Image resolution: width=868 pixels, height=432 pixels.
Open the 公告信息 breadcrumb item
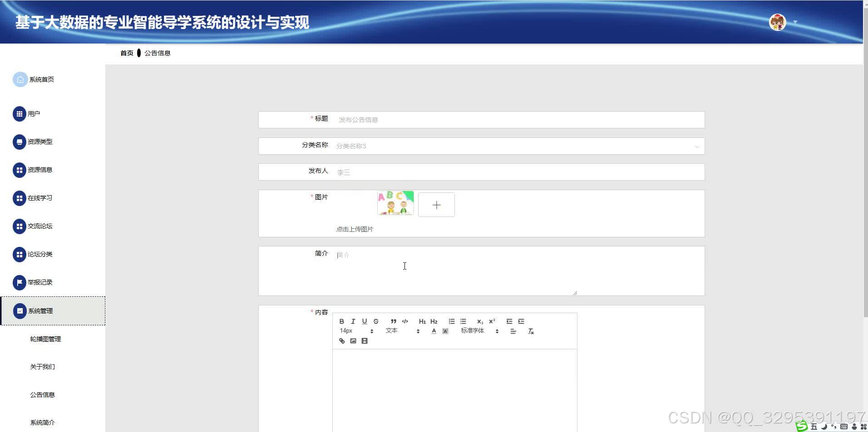pos(158,53)
